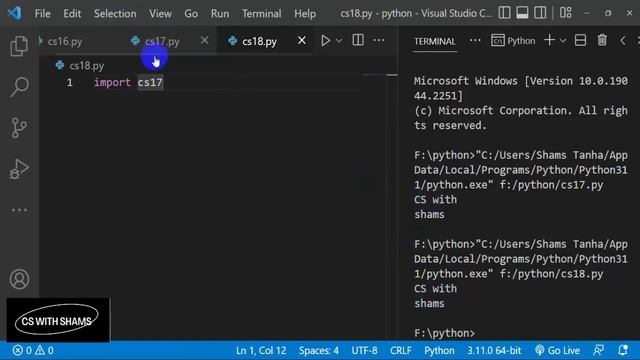Open errors and warnings in status bar
This screenshot has width=640, height=360.
coord(33,350)
